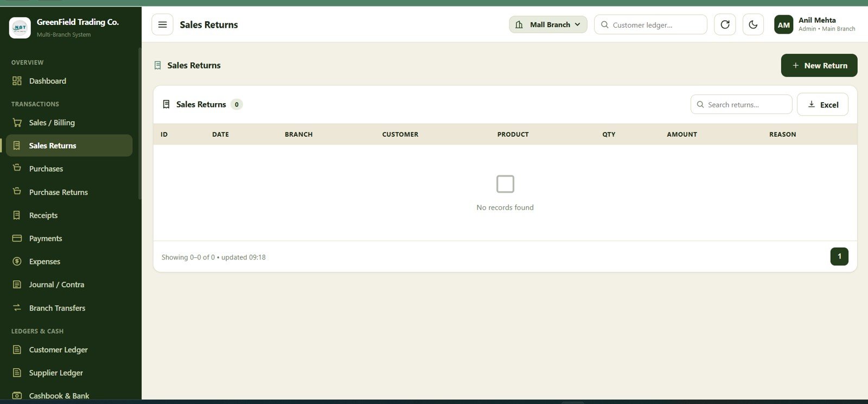This screenshot has width=868, height=404.
Task: Click the building icon in branch selector
Action: 519,24
